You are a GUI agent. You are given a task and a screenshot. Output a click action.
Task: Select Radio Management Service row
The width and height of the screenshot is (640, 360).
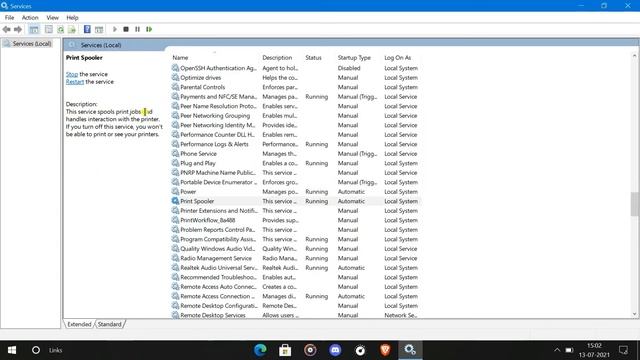point(296,258)
